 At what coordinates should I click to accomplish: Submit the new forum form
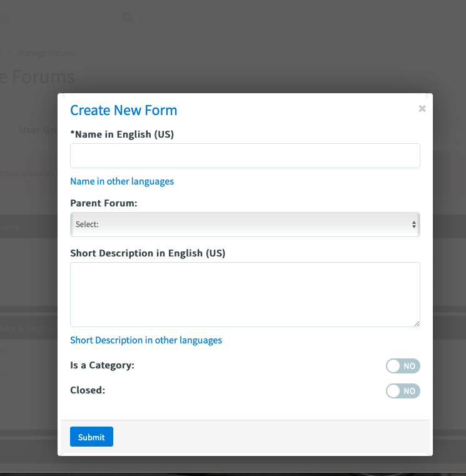point(91,437)
